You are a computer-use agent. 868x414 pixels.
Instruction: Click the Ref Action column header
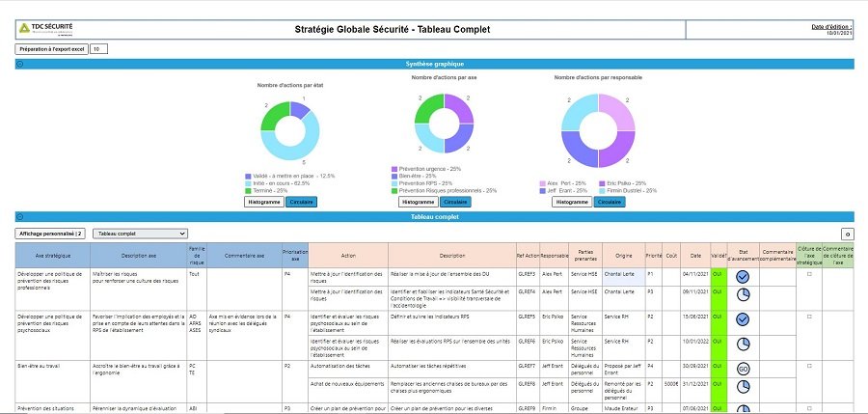point(528,256)
